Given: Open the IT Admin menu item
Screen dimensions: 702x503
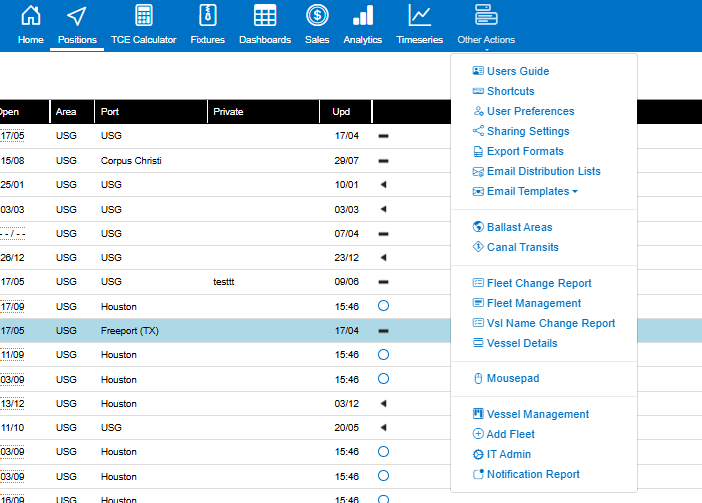Looking at the screenshot, I should point(508,454).
